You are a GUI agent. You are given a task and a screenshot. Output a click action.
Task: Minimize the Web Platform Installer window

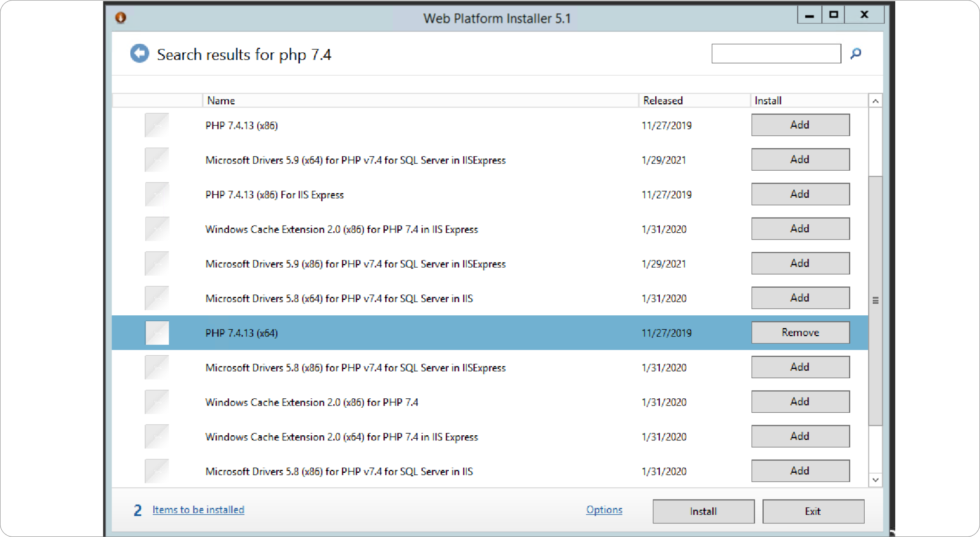pyautogui.click(x=809, y=15)
